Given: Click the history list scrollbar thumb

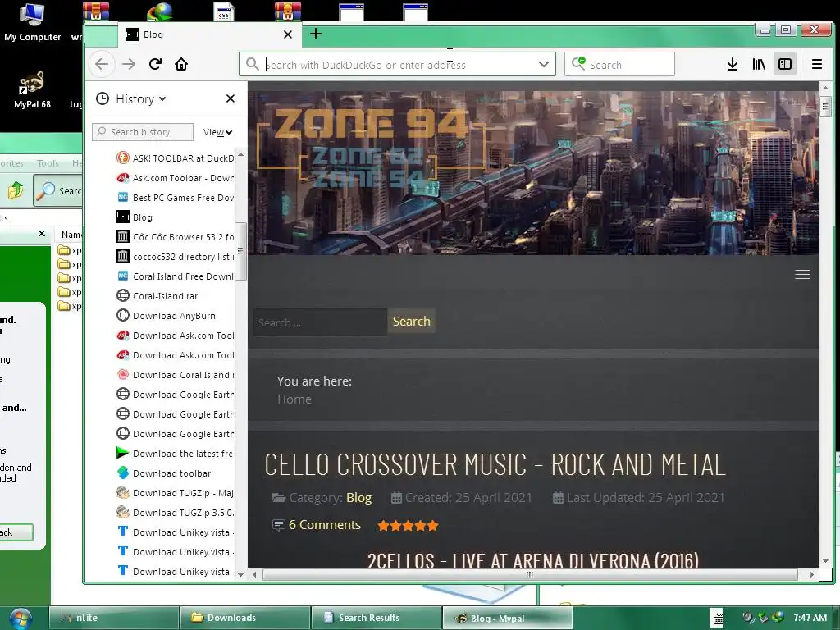Looking at the screenshot, I should pos(240,251).
